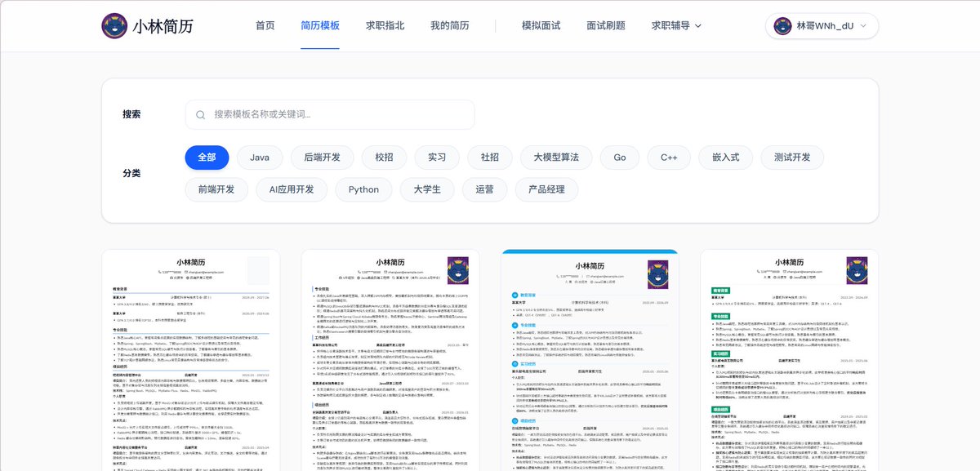The width and height of the screenshot is (980, 471).
Task: Filter templates by C++
Action: (x=669, y=158)
